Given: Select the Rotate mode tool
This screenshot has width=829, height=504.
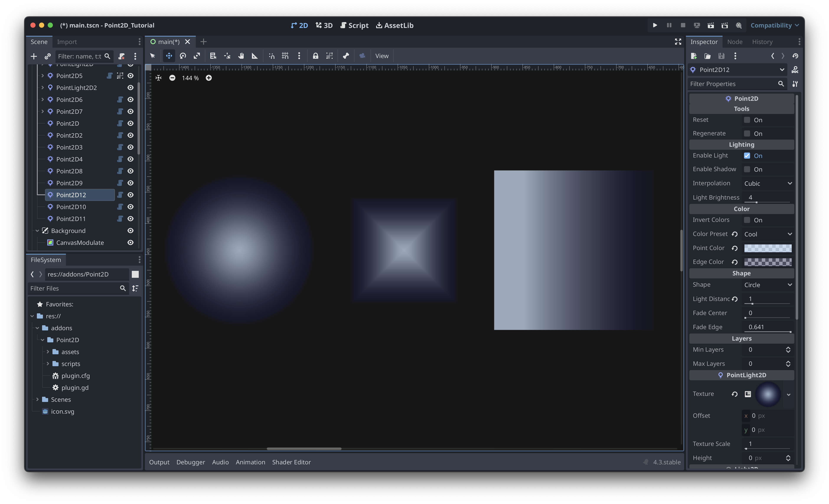Looking at the screenshot, I should point(183,56).
